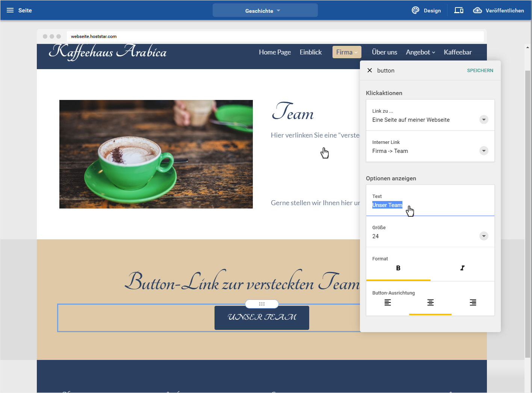Expand the Interner Link dropdown
This screenshot has width=532, height=393.
[484, 151]
